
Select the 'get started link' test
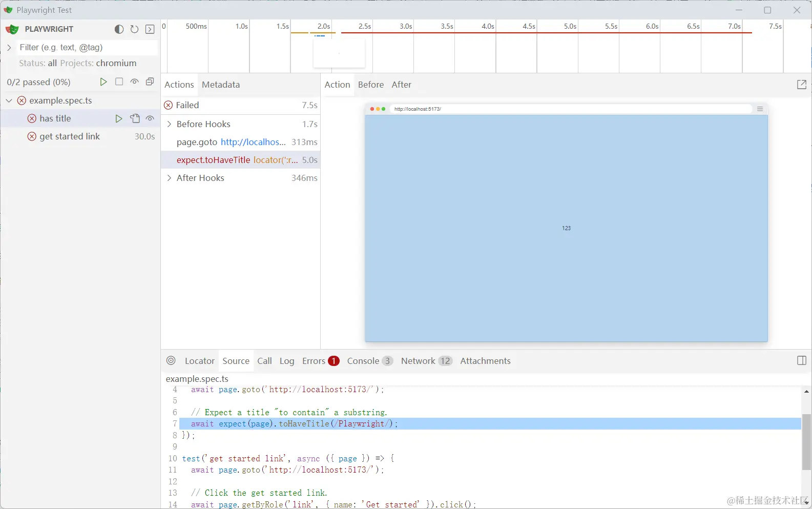[x=80, y=136]
